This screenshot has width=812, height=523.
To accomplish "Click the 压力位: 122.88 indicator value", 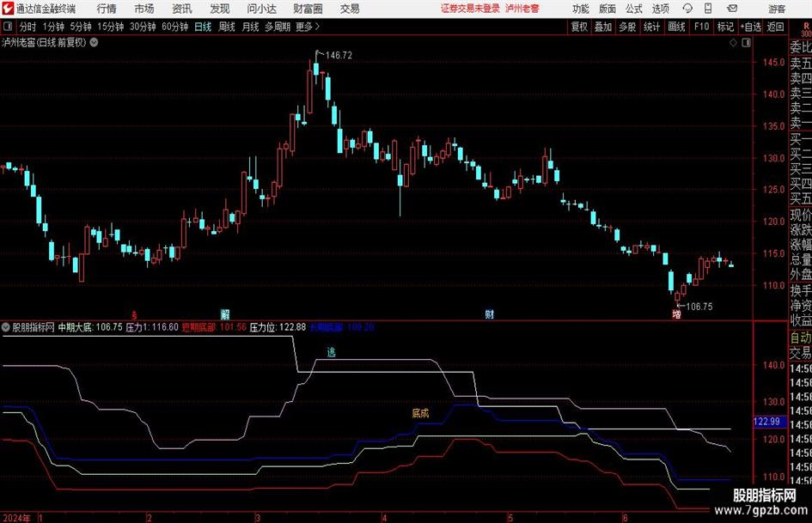I will click(278, 327).
